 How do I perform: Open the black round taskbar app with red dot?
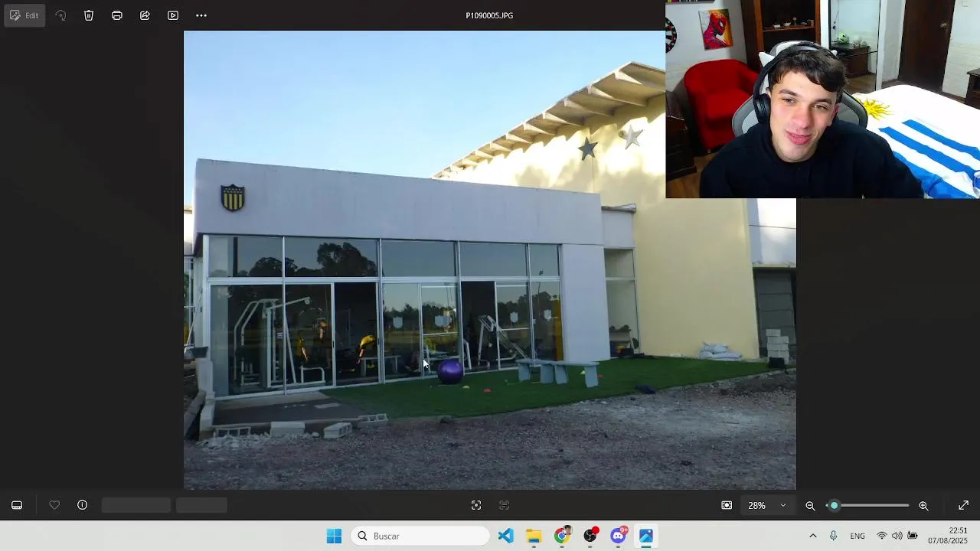590,536
